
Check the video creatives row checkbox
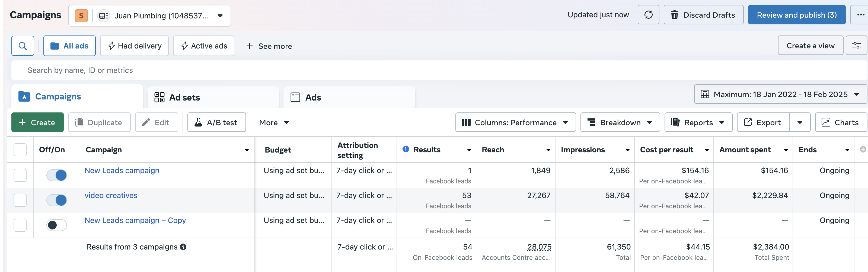(x=20, y=200)
